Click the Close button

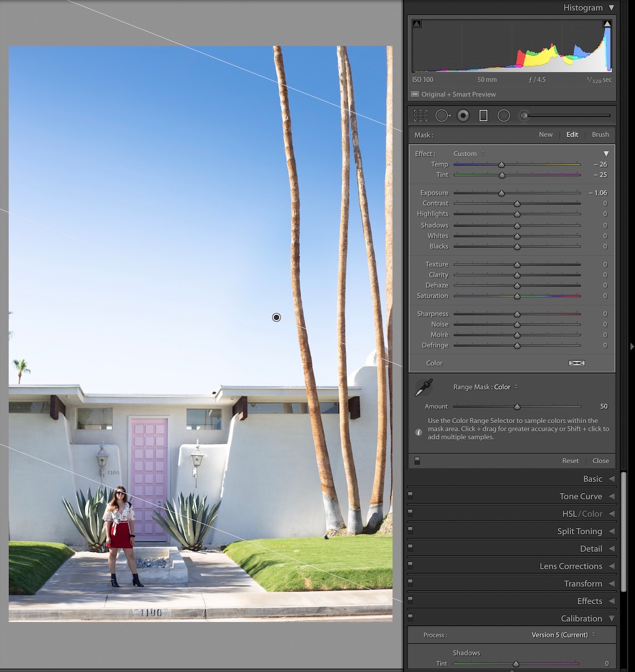pyautogui.click(x=601, y=461)
